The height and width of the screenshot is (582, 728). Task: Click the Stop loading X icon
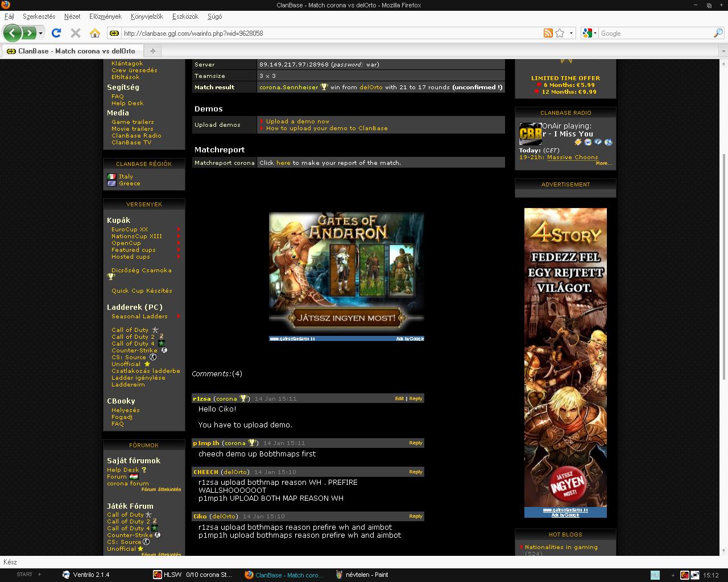coord(76,33)
